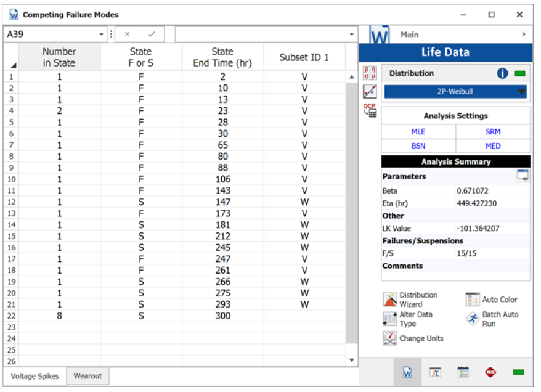Click the green status bar icon at bottom

(x=519, y=372)
